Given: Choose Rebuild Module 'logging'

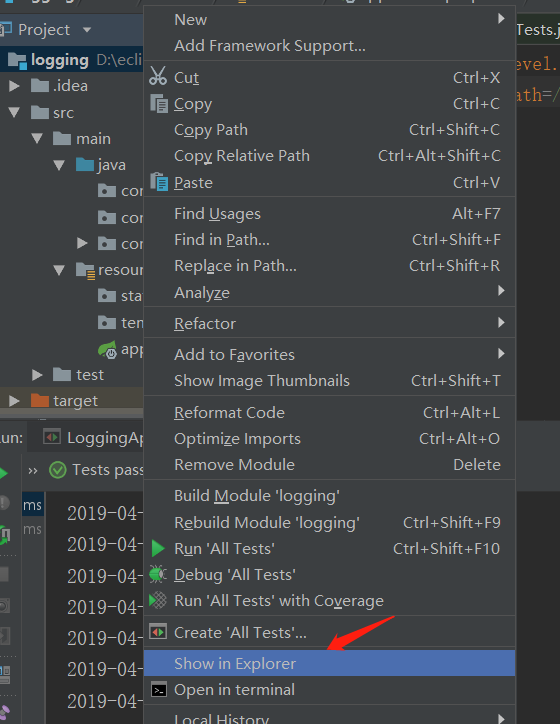Looking at the screenshot, I should [330, 522].
